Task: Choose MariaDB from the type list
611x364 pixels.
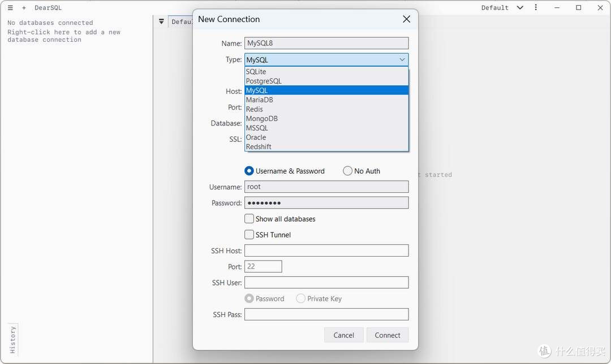Action: point(326,99)
